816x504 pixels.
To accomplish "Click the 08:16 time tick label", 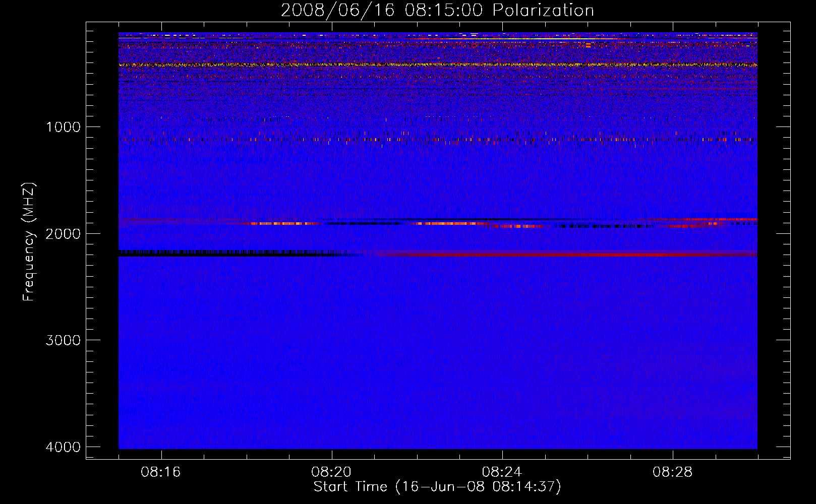I will coord(161,472).
